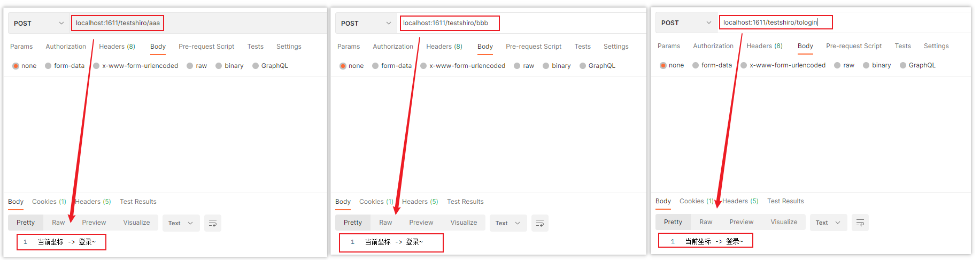
Task: Select 'GraphQL' body type in the aaa request
Action: [270, 66]
